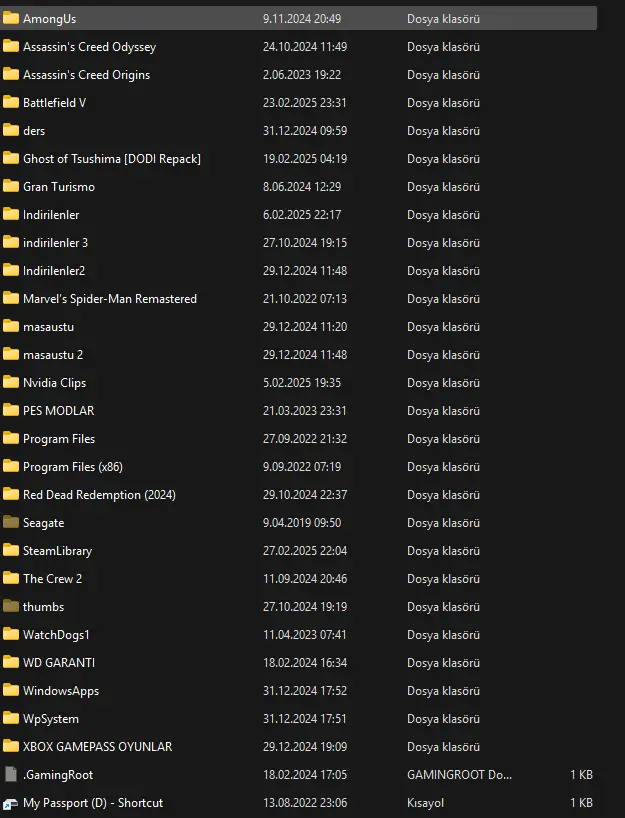Screen dimensions: 625x818
Task: Click the date 9.11.2024 20:49
Action: pos(302,19)
